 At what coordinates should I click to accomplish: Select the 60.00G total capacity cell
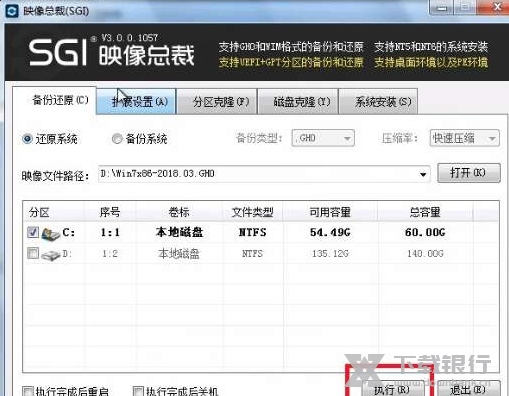[x=425, y=232]
